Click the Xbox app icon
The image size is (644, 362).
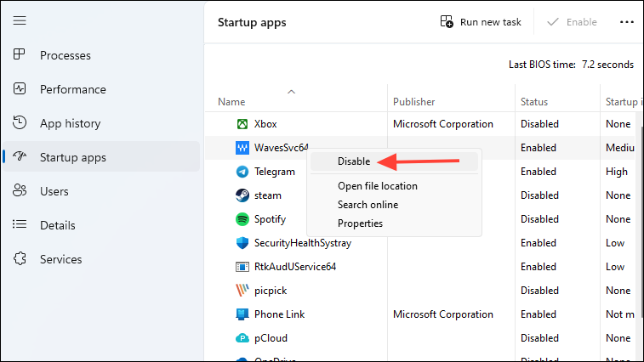(242, 124)
